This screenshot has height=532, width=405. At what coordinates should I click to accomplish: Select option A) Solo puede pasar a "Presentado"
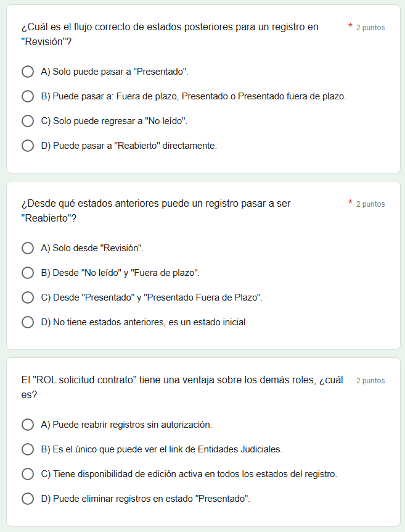[x=28, y=72]
